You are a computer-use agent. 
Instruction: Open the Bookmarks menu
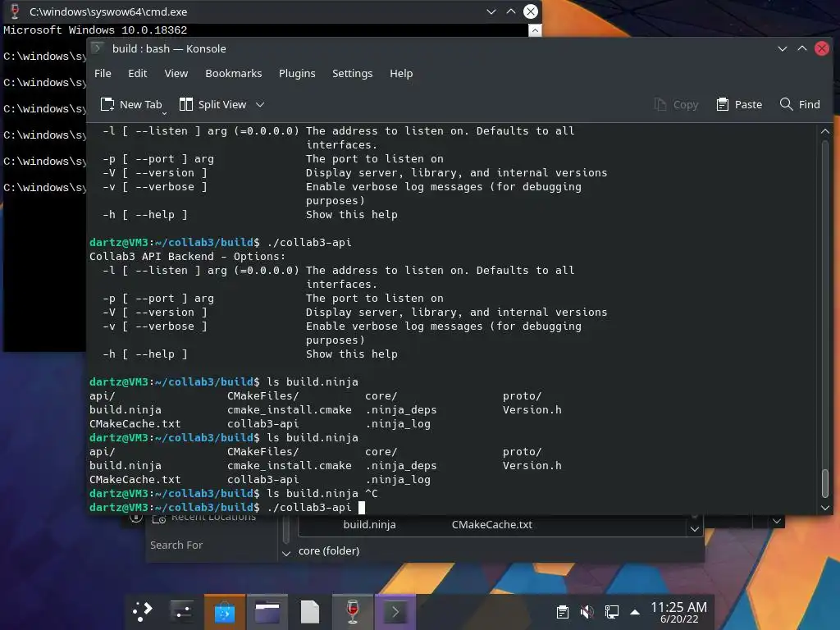(x=234, y=73)
